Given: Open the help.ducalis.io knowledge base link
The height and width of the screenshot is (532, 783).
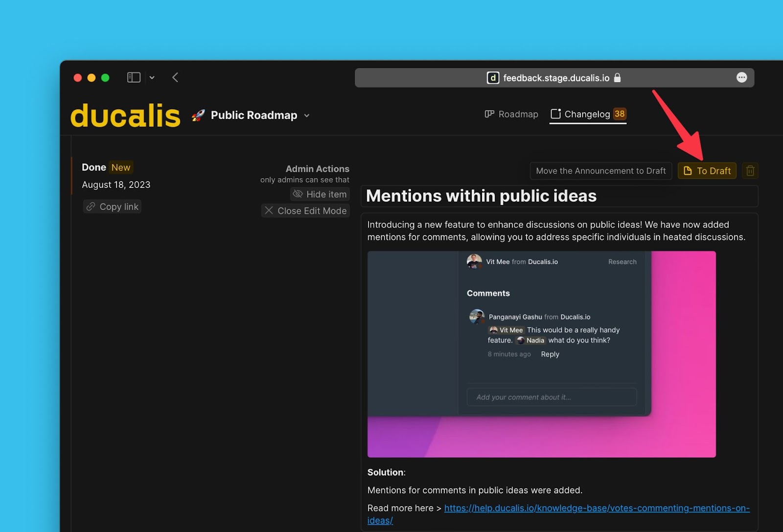Looking at the screenshot, I should [x=597, y=508].
